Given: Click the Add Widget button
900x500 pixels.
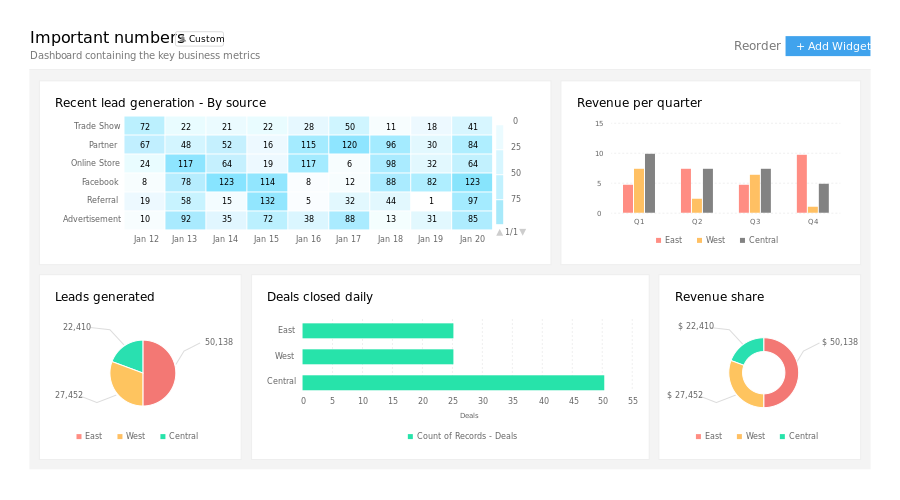Looking at the screenshot, I should pyautogui.click(x=828, y=46).
